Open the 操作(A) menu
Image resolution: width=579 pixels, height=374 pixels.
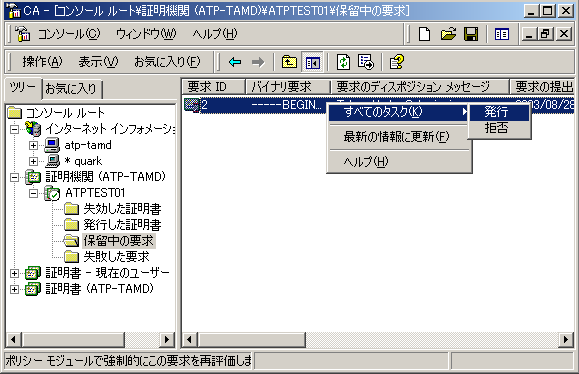point(42,62)
